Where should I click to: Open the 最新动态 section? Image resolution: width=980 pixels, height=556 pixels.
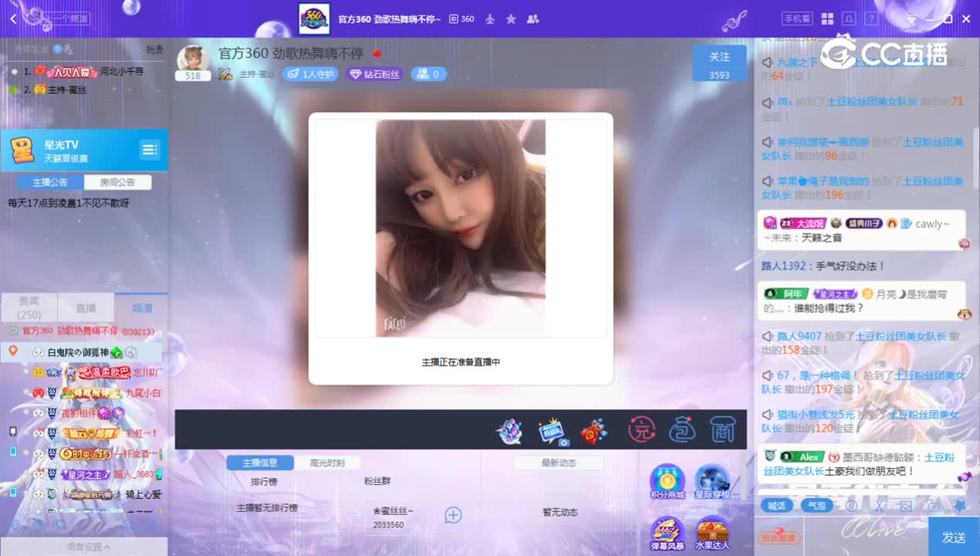(x=560, y=463)
